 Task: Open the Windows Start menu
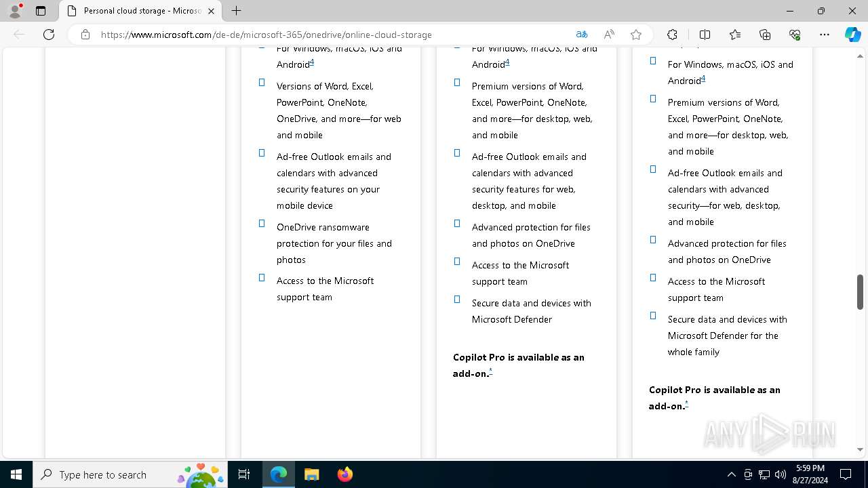(x=16, y=474)
